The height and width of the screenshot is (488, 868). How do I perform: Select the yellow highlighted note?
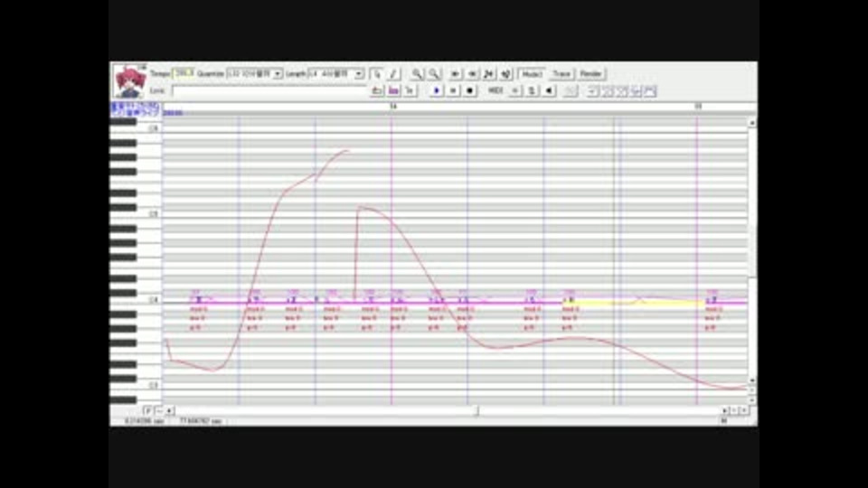click(x=633, y=302)
